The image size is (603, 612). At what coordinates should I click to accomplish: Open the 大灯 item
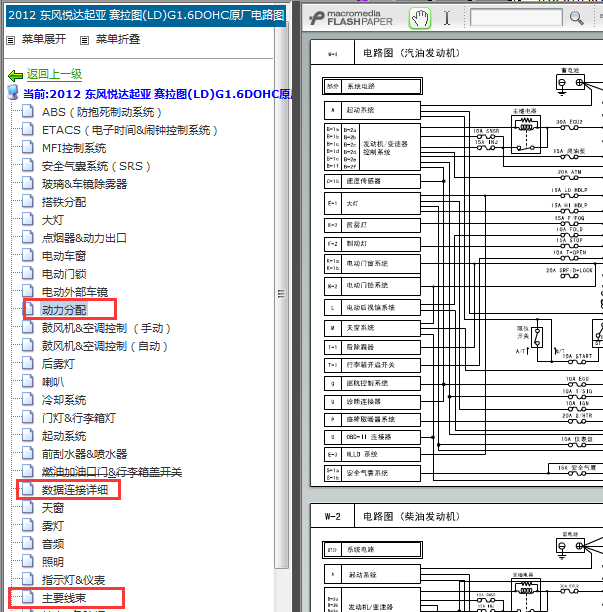pyautogui.click(x=52, y=220)
